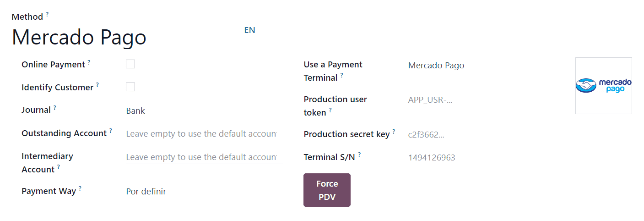Screen dimensions: 644x221
Task: Change the Use a Payment Terminal selection
Action: pyautogui.click(x=481, y=66)
